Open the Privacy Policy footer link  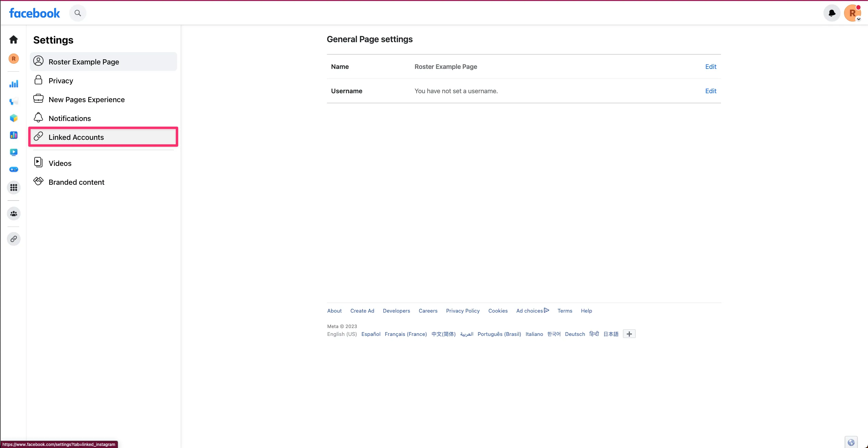[463, 311]
